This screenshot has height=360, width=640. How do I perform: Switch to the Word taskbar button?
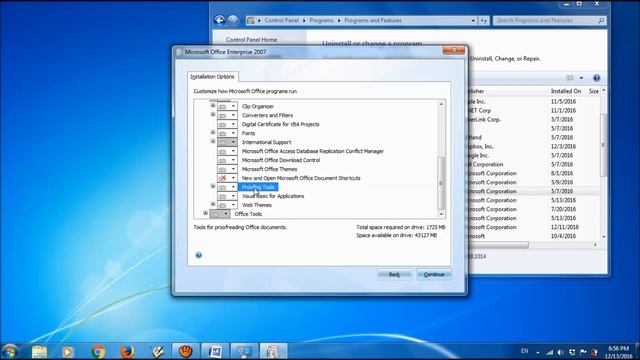coord(215,351)
